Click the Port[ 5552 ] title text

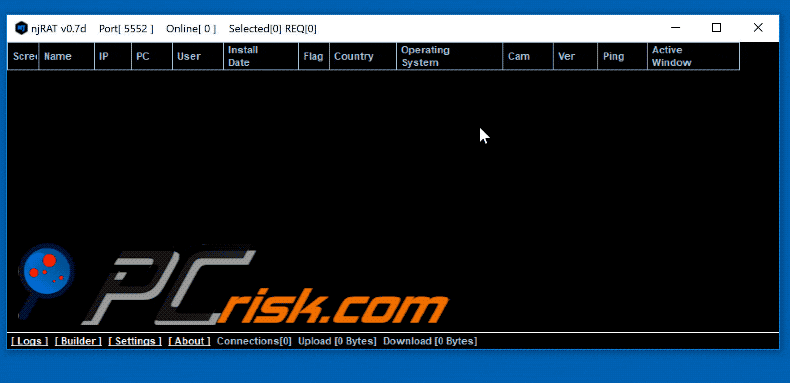pyautogui.click(x=126, y=29)
